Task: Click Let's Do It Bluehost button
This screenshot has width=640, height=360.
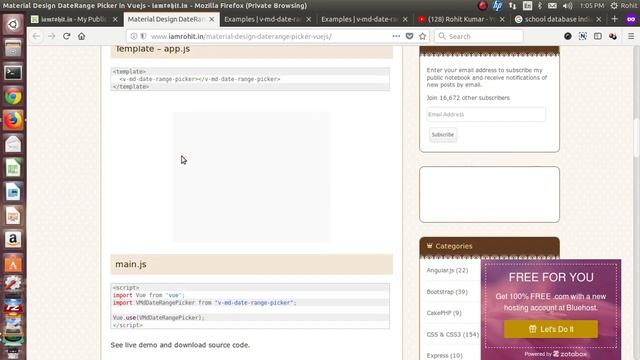Action: [551, 329]
